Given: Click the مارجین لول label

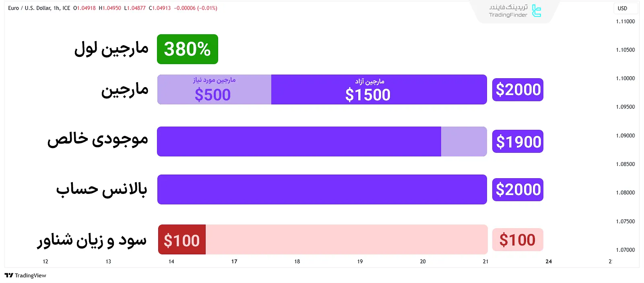Looking at the screenshot, I should click(111, 49).
